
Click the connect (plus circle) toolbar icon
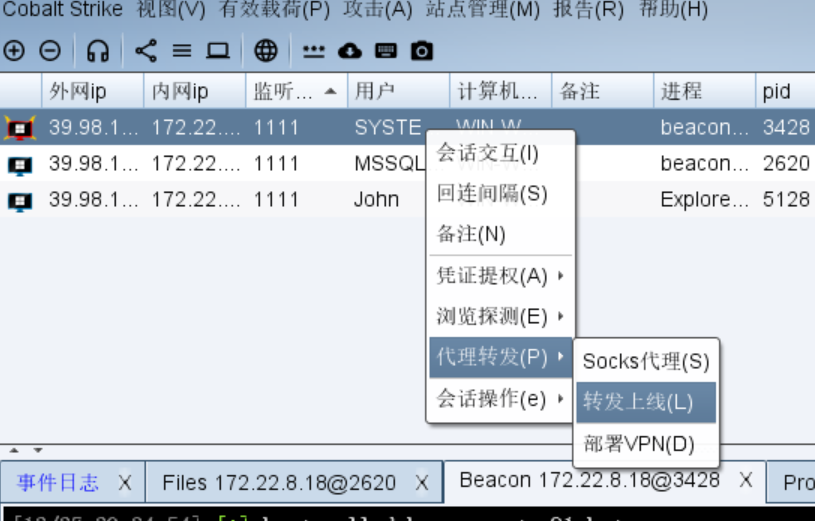pos(14,51)
